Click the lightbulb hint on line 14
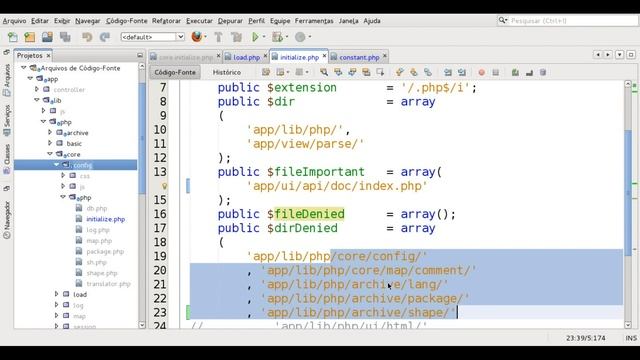Screen dimensions: 640x360 tap(164, 186)
